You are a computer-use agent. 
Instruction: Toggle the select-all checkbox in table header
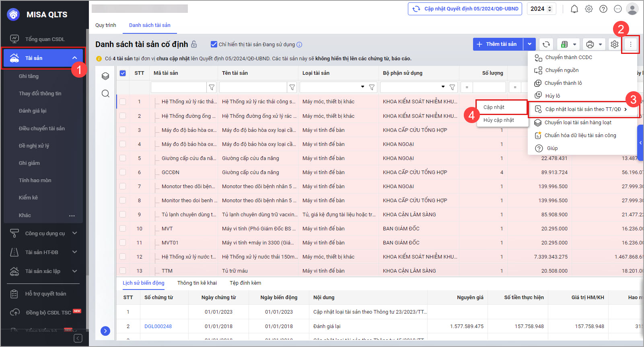123,73
